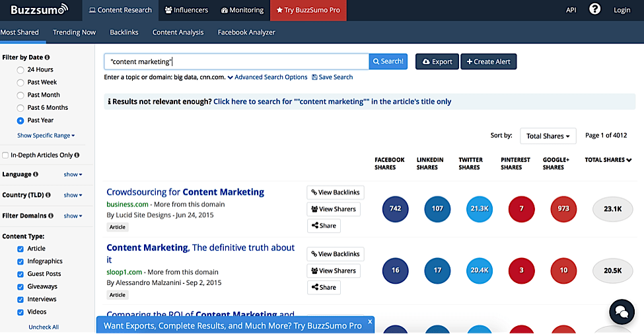
Task: View Sharers for Crowdsourcing article
Action: point(334,209)
